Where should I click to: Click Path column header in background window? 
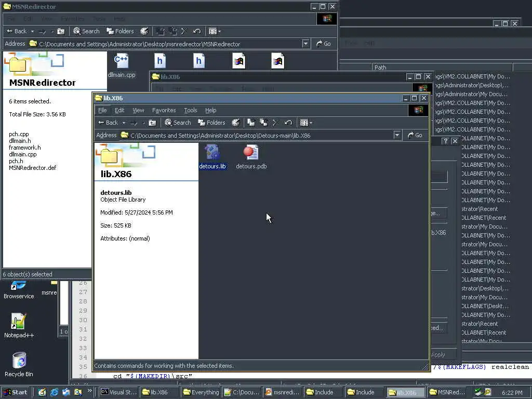[x=443, y=67]
